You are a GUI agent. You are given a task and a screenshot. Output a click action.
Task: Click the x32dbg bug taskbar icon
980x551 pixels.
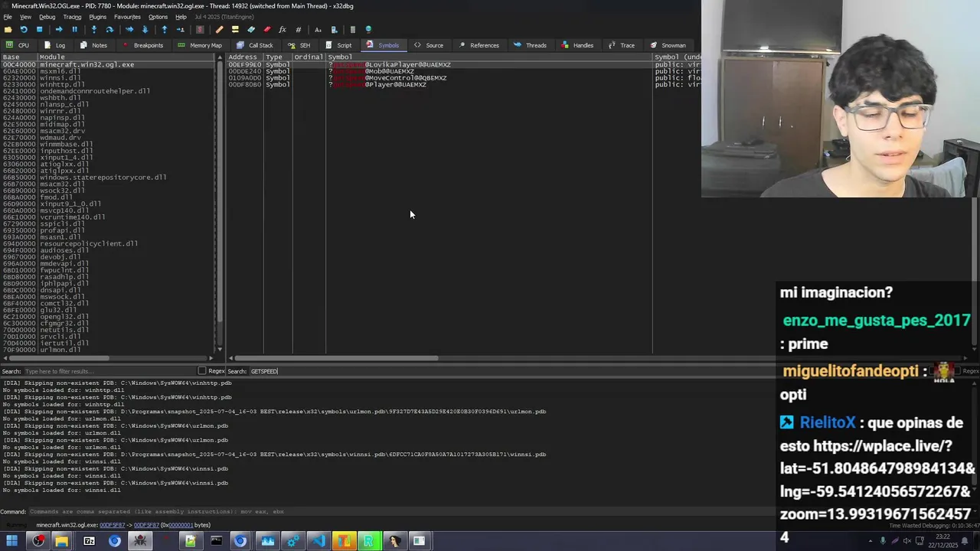pos(139,541)
